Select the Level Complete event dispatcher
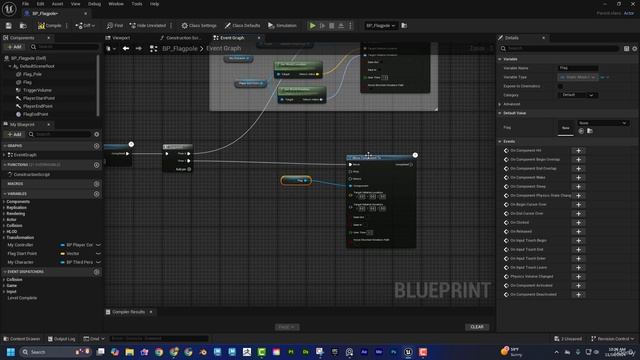 [x=22, y=298]
